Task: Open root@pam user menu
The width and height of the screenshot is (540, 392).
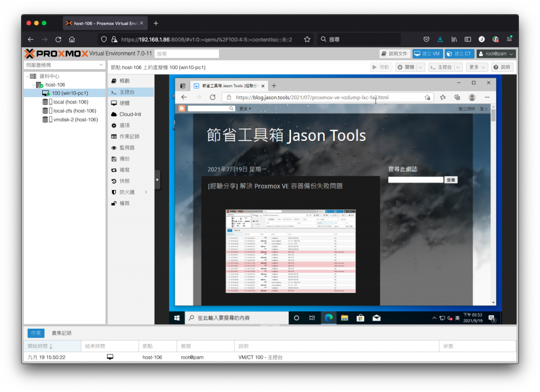Action: tap(496, 54)
